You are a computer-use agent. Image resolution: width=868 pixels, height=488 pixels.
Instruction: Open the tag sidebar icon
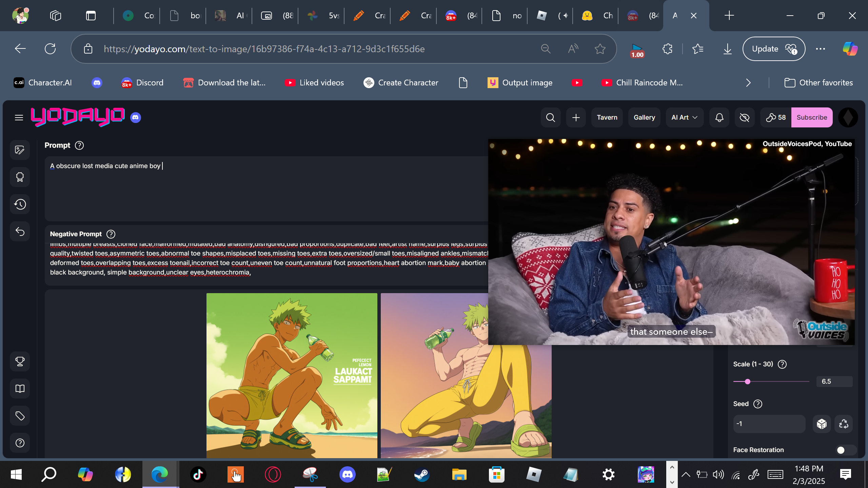[x=20, y=416]
